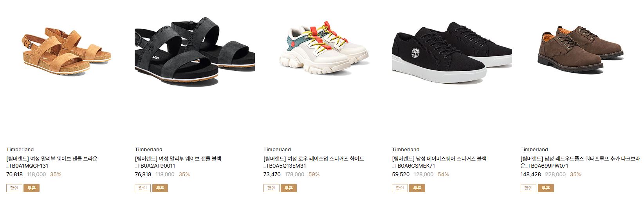The width and height of the screenshot is (644, 202).
Task: Open the black Malibu wave sandal image
Action: point(195,51)
